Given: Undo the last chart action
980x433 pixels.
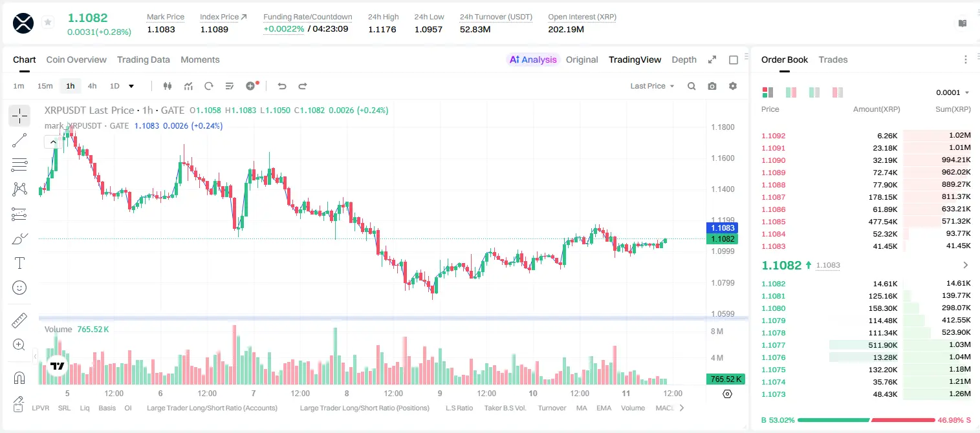Looking at the screenshot, I should click(x=282, y=86).
